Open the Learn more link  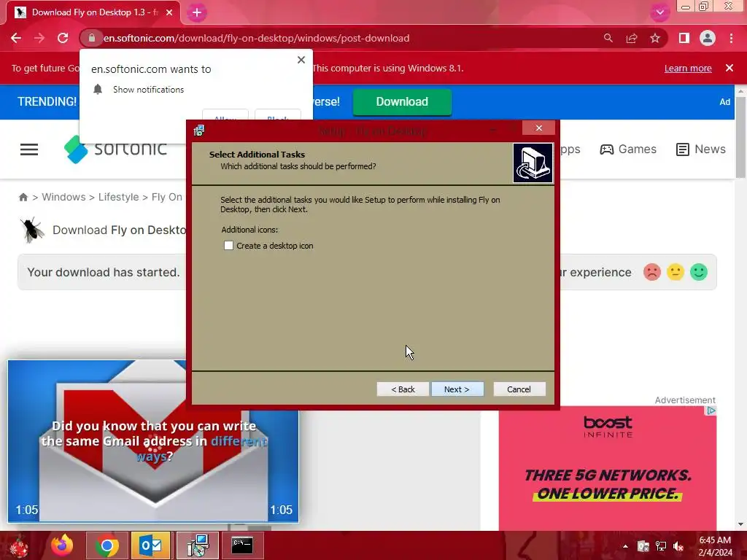[688, 68]
